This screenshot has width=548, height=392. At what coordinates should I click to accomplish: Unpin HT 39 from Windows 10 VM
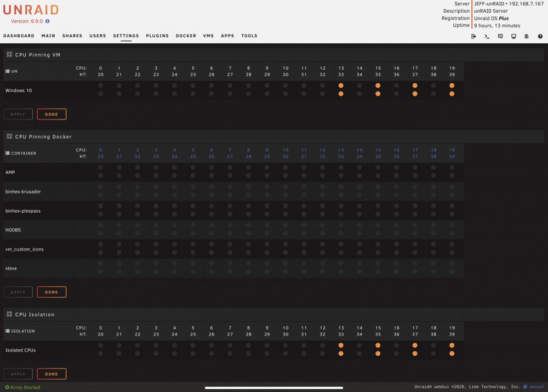(x=452, y=94)
